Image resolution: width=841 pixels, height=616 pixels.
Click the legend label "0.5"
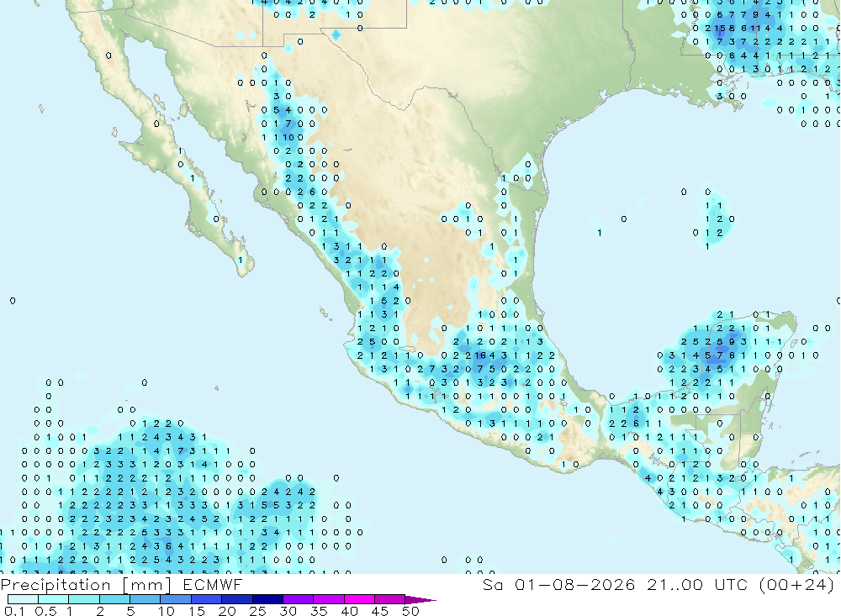(x=45, y=611)
